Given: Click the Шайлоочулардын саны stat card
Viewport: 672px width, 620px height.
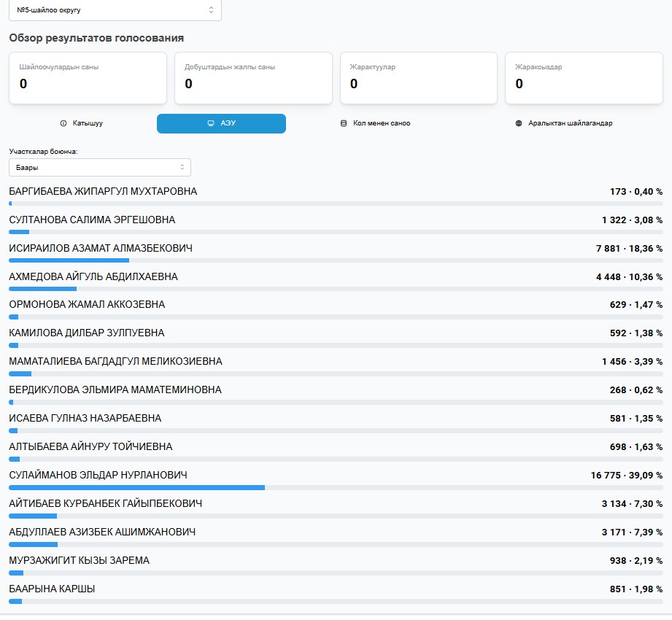Looking at the screenshot, I should 88,77.
